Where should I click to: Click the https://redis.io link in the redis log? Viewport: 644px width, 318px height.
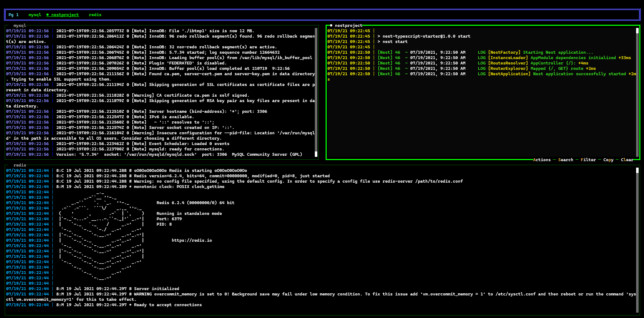(x=191, y=240)
